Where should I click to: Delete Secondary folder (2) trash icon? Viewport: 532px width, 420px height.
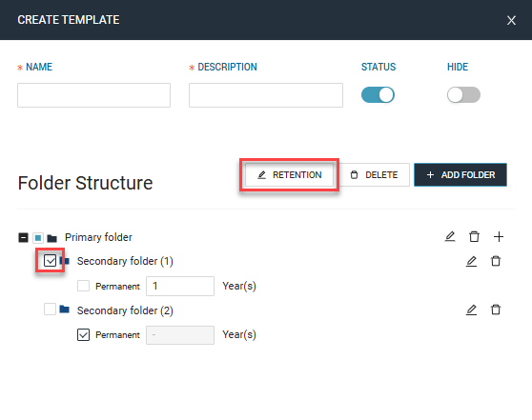click(496, 310)
